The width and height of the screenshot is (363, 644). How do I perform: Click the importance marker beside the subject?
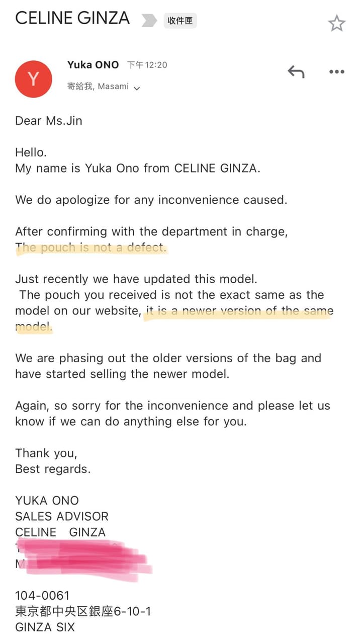click(149, 21)
